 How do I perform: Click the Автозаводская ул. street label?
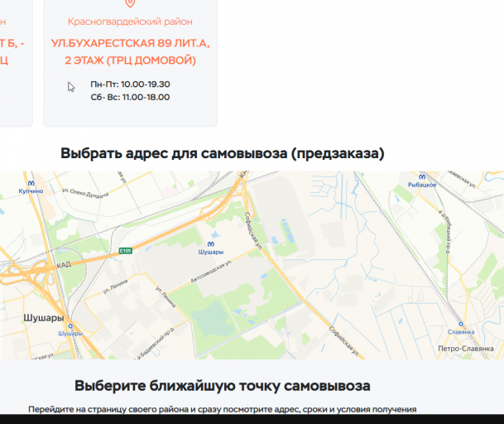(x=211, y=272)
